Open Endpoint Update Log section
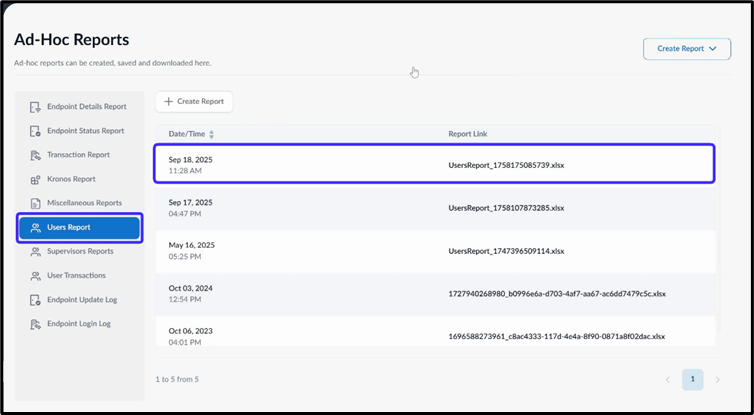754x415 pixels. point(80,300)
